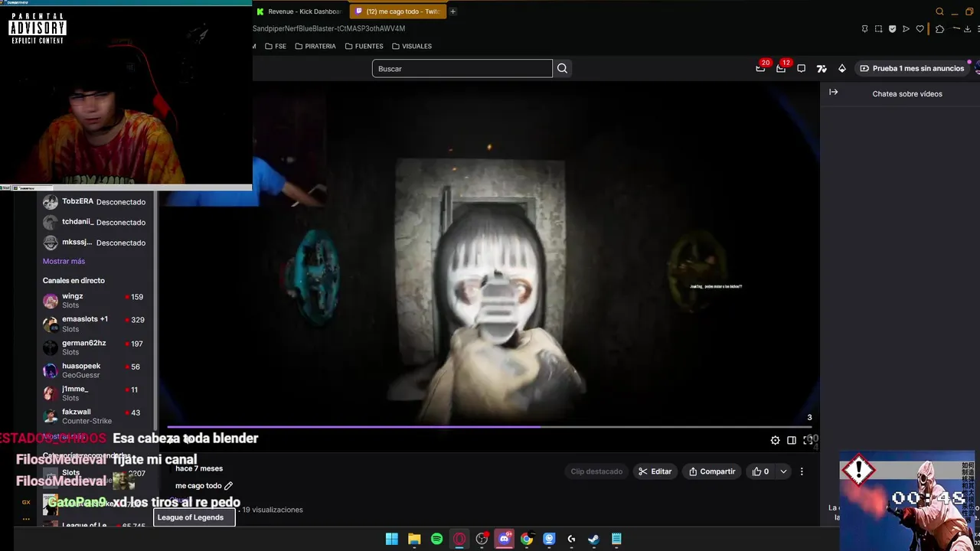Open OBS Studio from the taskbar

click(482, 539)
